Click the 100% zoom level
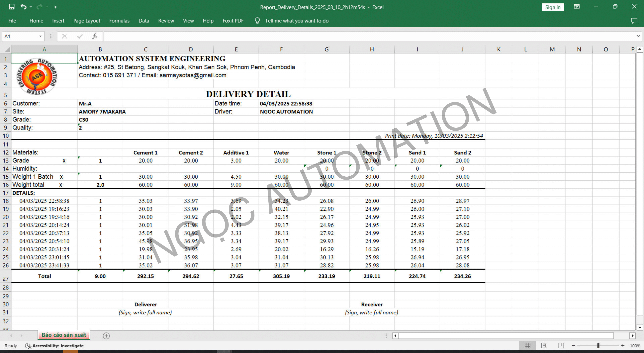644x353 pixels. 635,346
